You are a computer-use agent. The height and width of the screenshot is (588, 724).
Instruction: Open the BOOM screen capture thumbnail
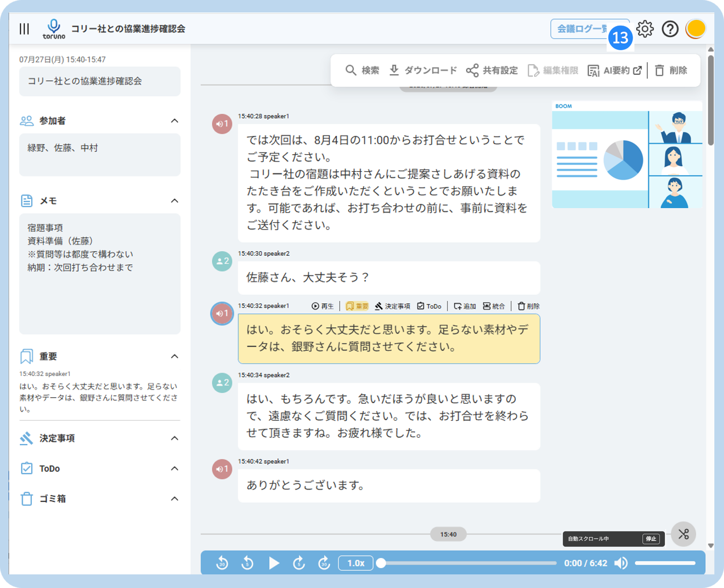[627, 155]
